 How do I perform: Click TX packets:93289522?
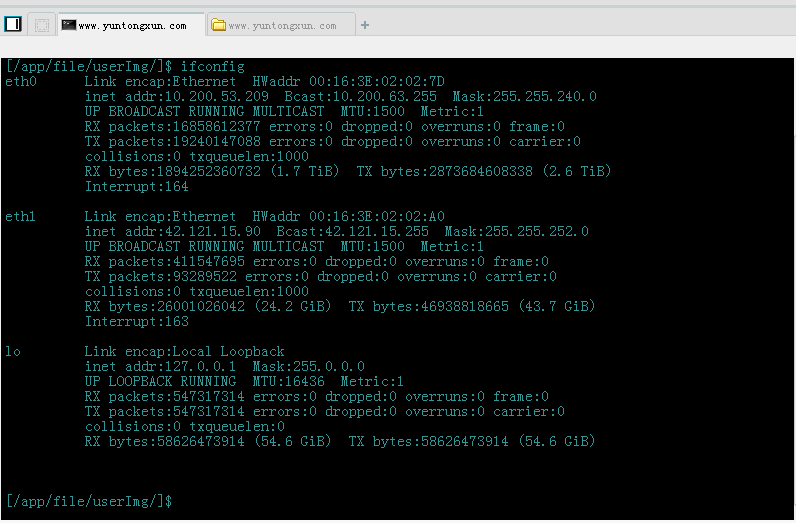(160, 277)
